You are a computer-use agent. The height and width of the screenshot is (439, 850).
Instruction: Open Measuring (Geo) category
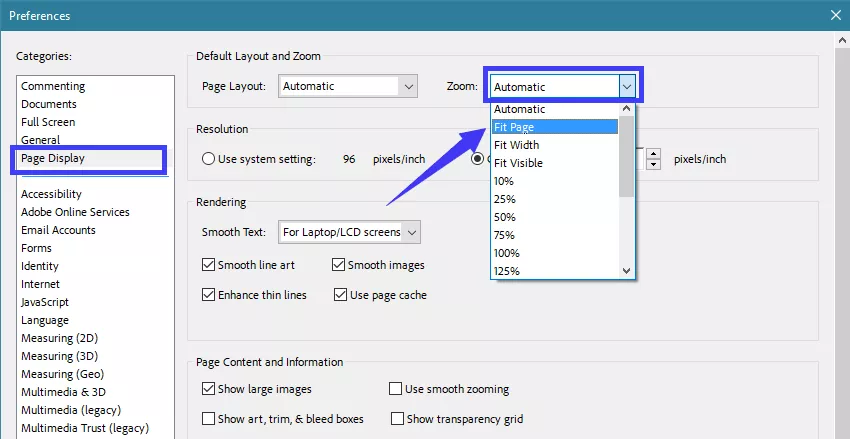62,374
